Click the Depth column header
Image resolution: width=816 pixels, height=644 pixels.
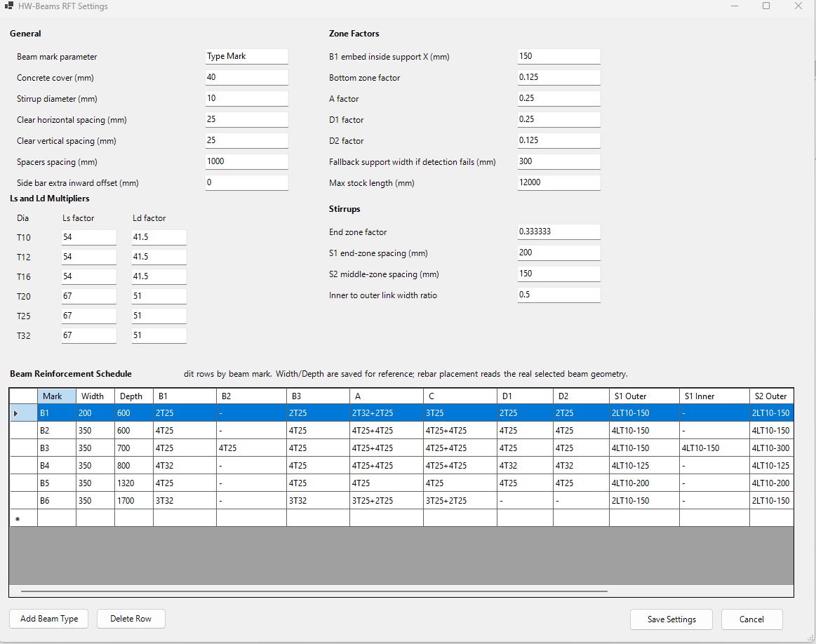click(x=134, y=396)
